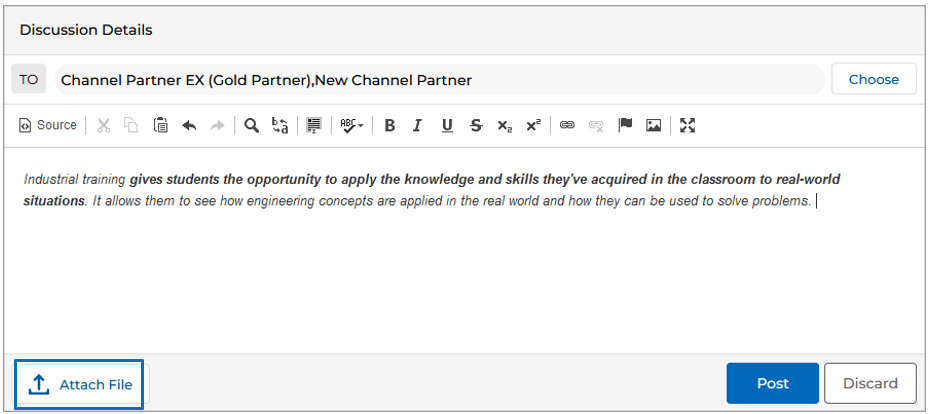
Task: Toggle bold formatting
Action: (x=389, y=125)
